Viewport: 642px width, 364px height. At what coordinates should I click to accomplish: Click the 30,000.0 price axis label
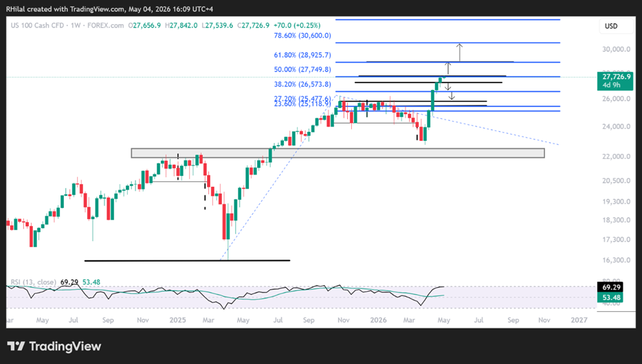tap(616, 49)
